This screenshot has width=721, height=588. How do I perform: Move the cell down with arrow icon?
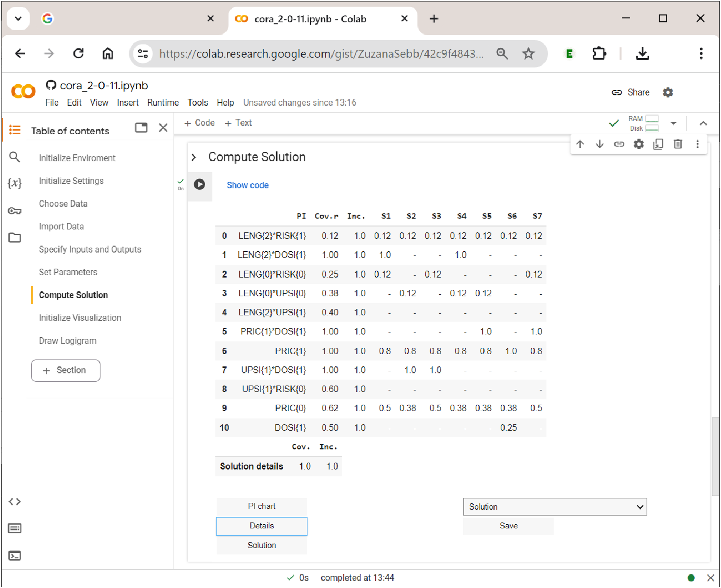coord(599,144)
